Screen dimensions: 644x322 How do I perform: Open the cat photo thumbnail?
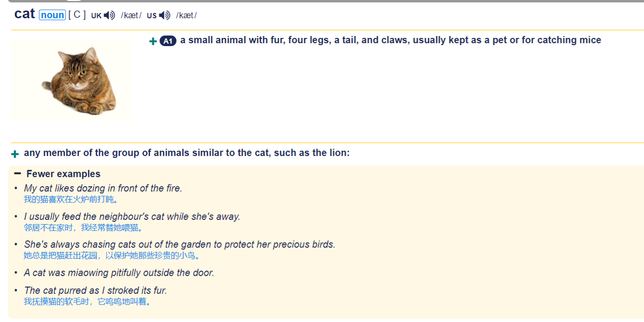71,80
